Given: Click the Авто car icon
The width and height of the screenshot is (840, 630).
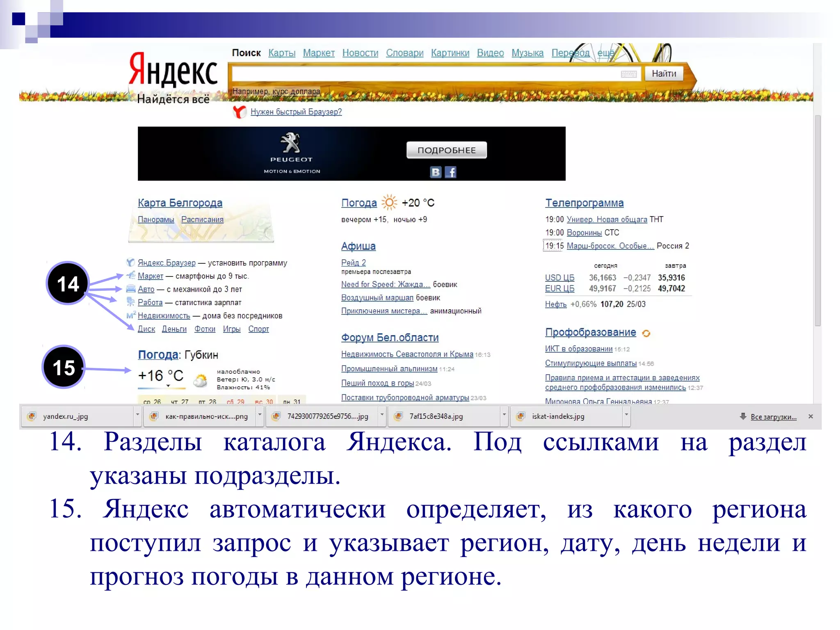Looking at the screenshot, I should pyautogui.click(x=130, y=289).
